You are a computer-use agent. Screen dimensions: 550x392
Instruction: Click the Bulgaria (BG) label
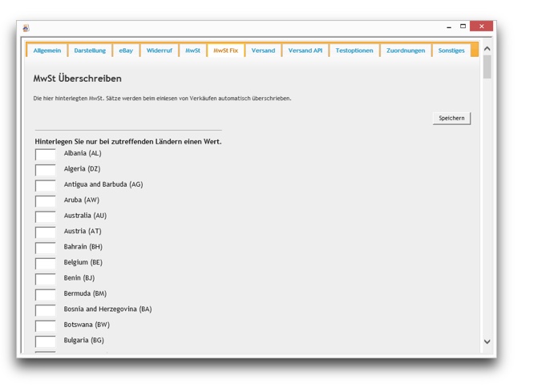[84, 341]
